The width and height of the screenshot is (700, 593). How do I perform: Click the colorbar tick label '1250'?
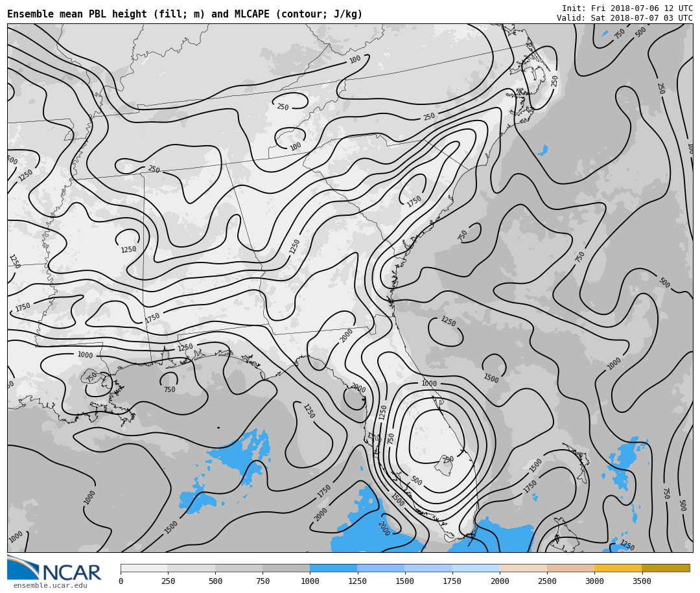coord(357,581)
